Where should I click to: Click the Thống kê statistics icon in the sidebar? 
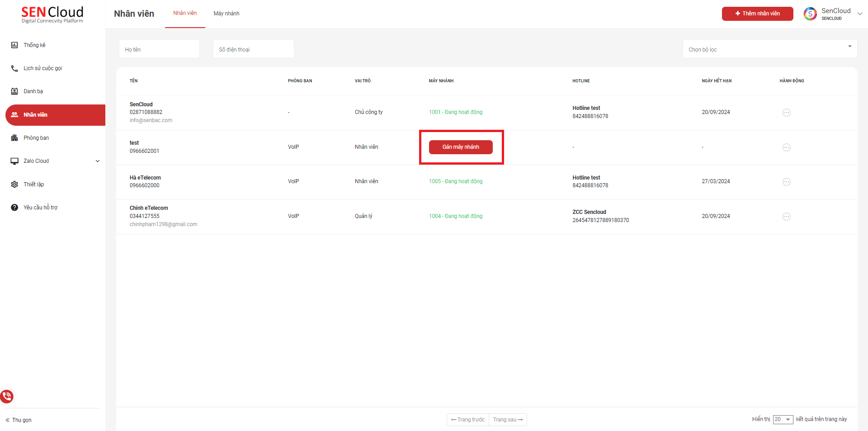coord(14,45)
